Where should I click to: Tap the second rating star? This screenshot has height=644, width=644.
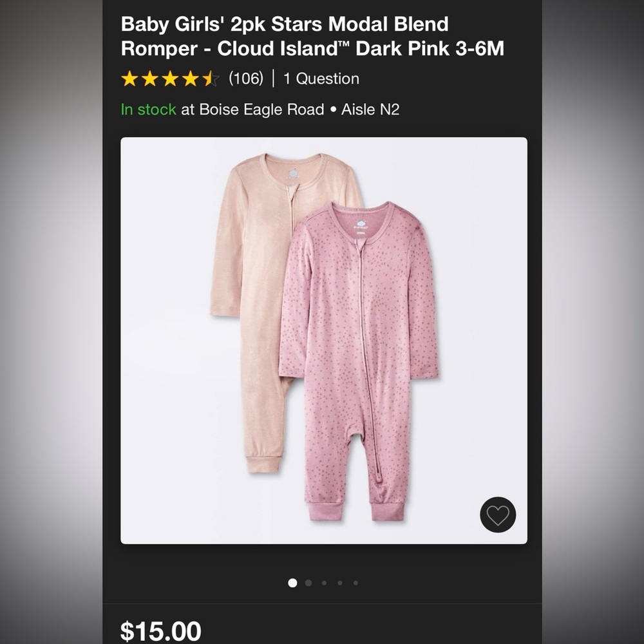click(x=148, y=79)
